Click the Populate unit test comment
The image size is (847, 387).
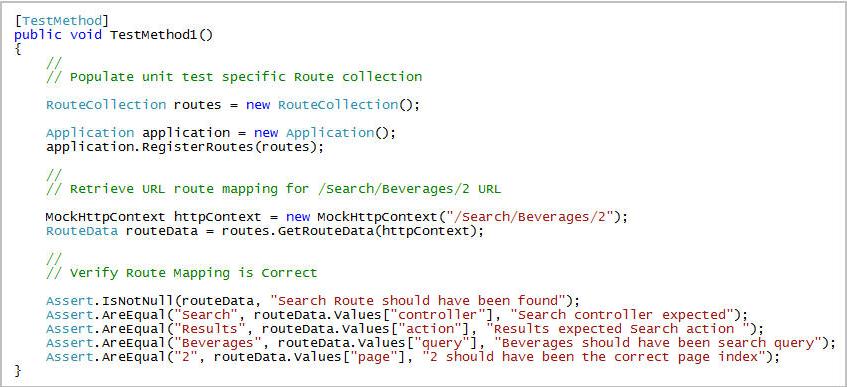(234, 77)
